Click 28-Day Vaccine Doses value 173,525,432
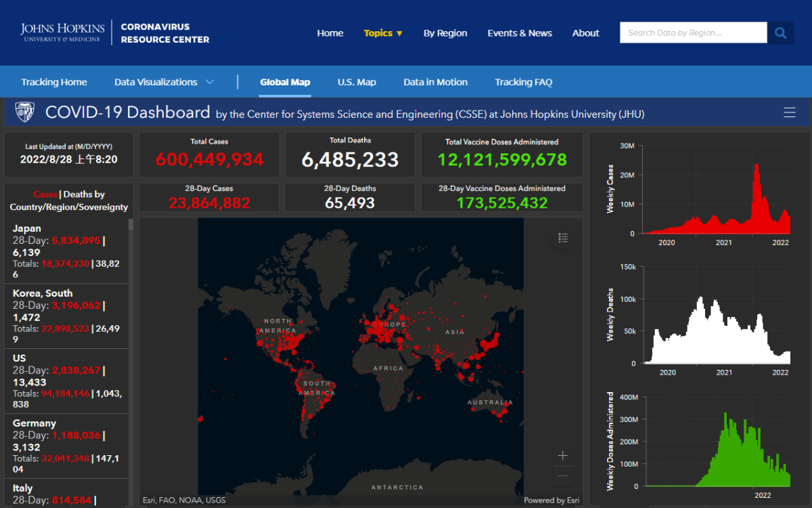This screenshot has width=812, height=508. point(502,203)
